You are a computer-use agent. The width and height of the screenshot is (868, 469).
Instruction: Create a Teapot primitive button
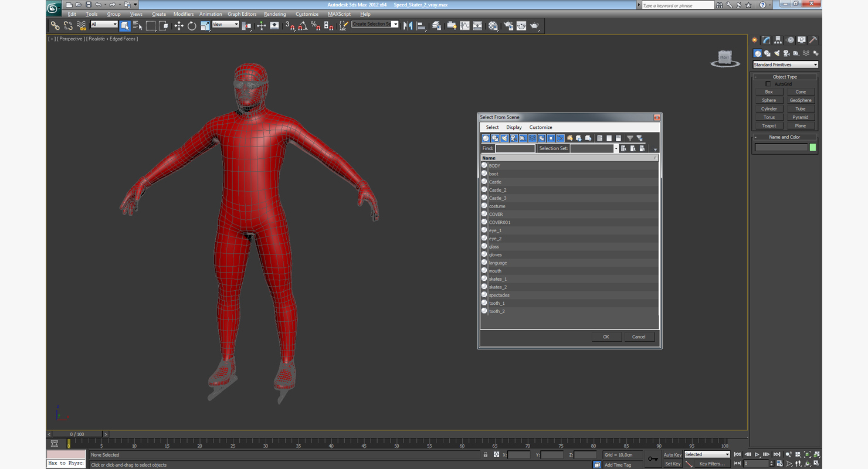pyautogui.click(x=769, y=125)
